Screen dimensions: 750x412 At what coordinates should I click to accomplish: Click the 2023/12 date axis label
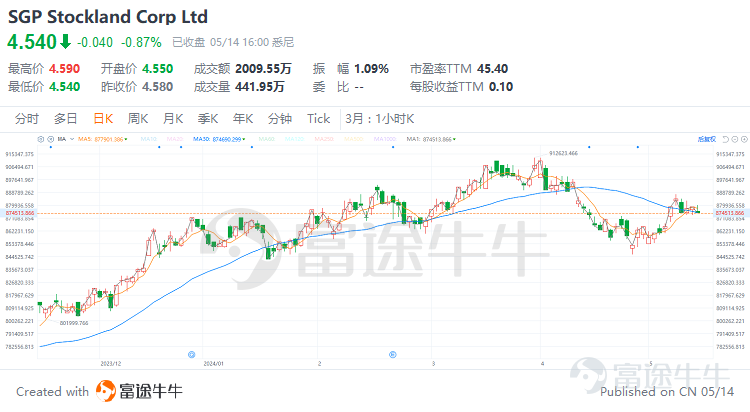(110, 364)
